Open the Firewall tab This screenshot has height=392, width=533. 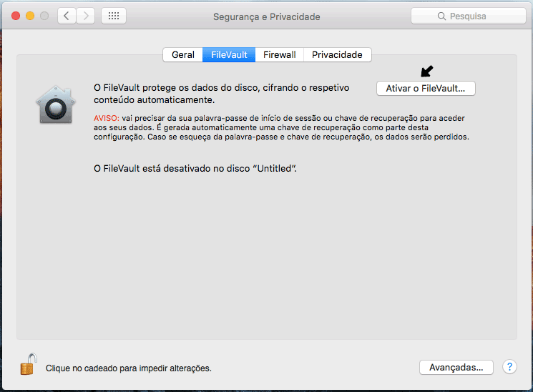pyautogui.click(x=280, y=55)
